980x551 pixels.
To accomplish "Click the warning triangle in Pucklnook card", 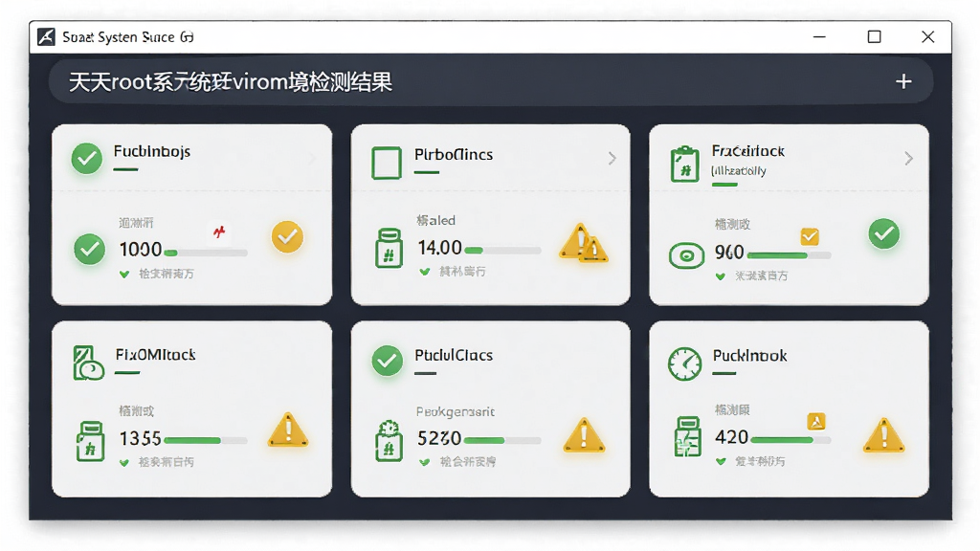I will [x=883, y=435].
